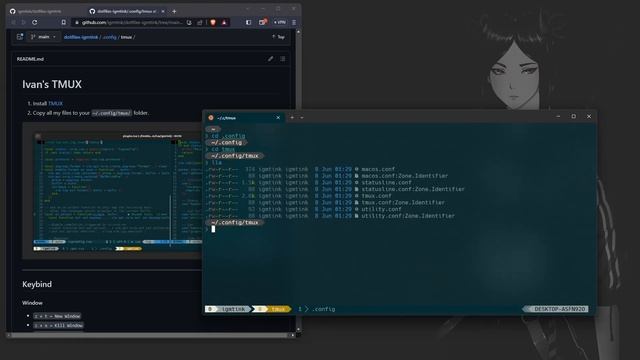
Task: Edit README.md with the pencil icon
Action: click(270, 59)
